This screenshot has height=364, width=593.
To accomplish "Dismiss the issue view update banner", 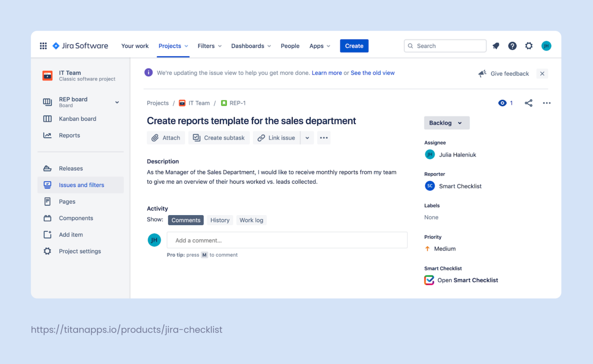I will coord(542,74).
